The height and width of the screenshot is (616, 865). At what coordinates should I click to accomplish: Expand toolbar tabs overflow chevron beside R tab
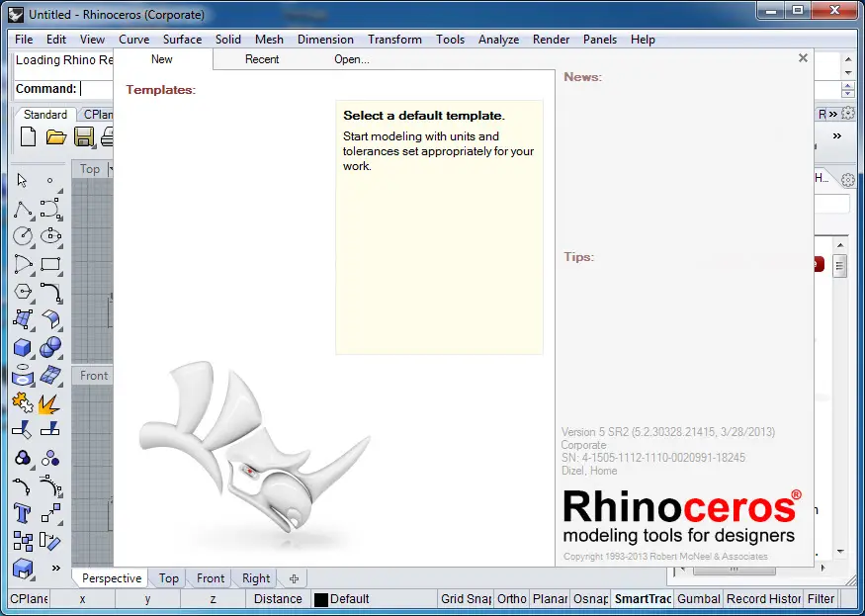click(x=833, y=115)
